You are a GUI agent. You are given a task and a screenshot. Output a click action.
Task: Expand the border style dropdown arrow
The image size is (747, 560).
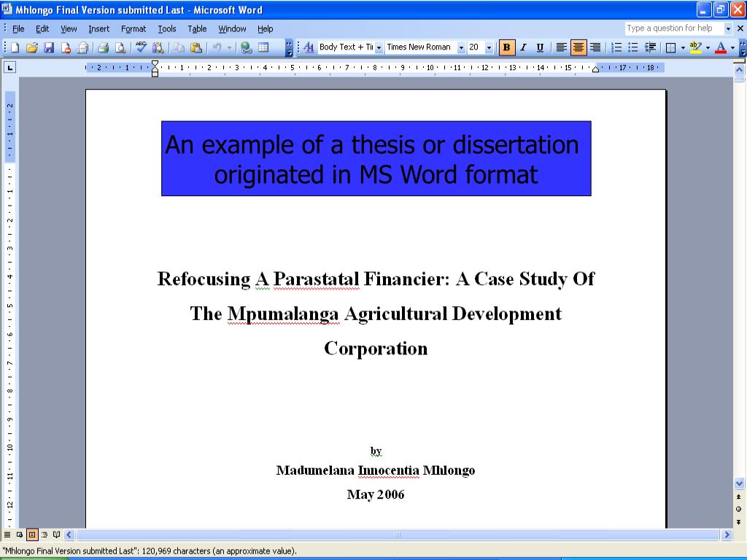[683, 47]
